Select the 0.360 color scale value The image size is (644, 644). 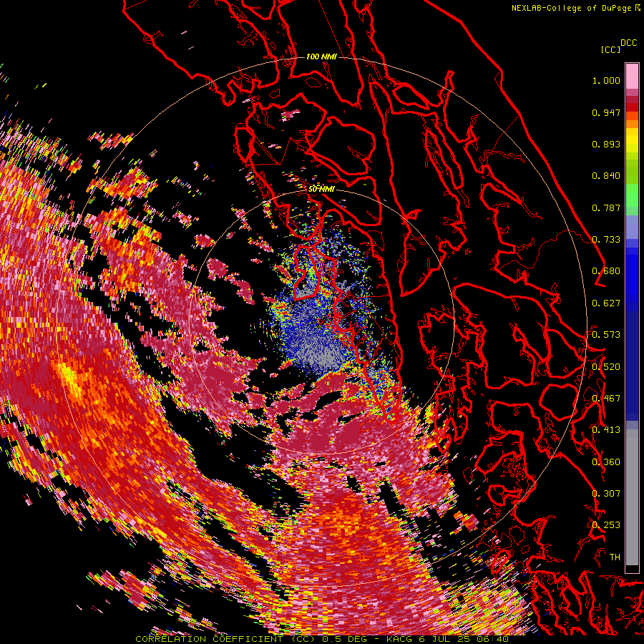tap(606, 462)
